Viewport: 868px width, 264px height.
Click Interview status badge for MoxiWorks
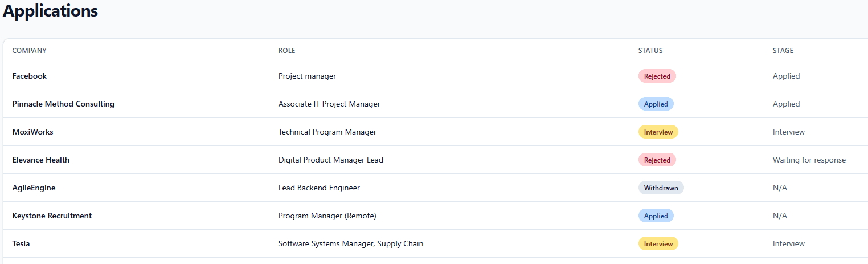coord(658,132)
